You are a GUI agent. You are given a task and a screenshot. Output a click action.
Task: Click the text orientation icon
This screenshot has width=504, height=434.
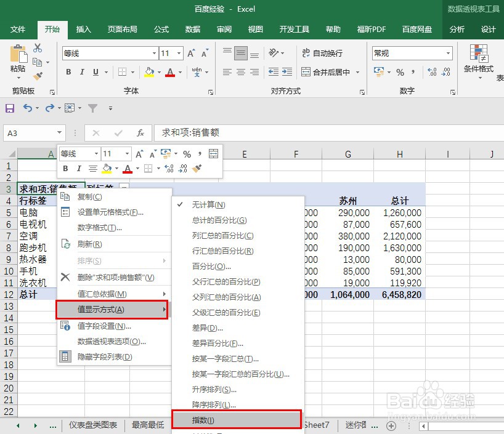tap(274, 53)
